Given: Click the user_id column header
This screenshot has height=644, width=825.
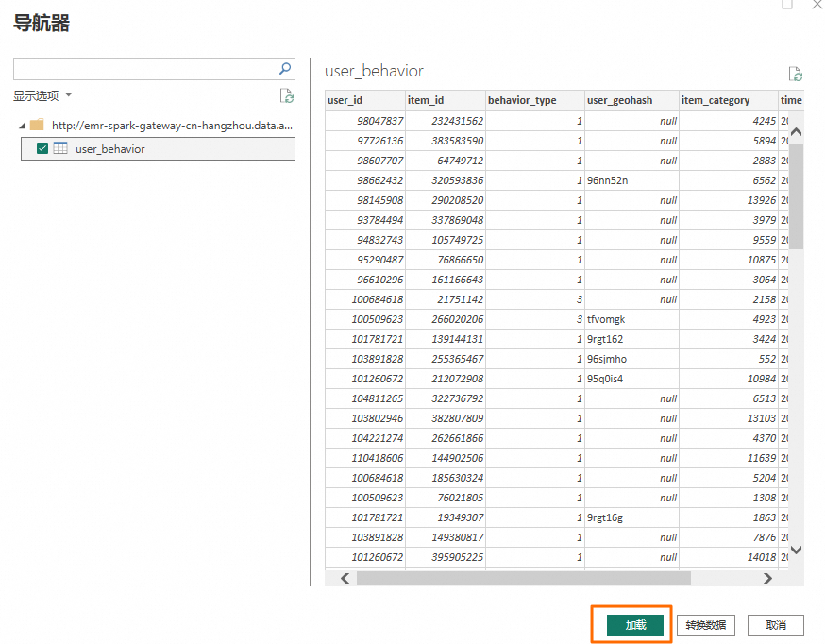Looking at the screenshot, I should tap(365, 100).
